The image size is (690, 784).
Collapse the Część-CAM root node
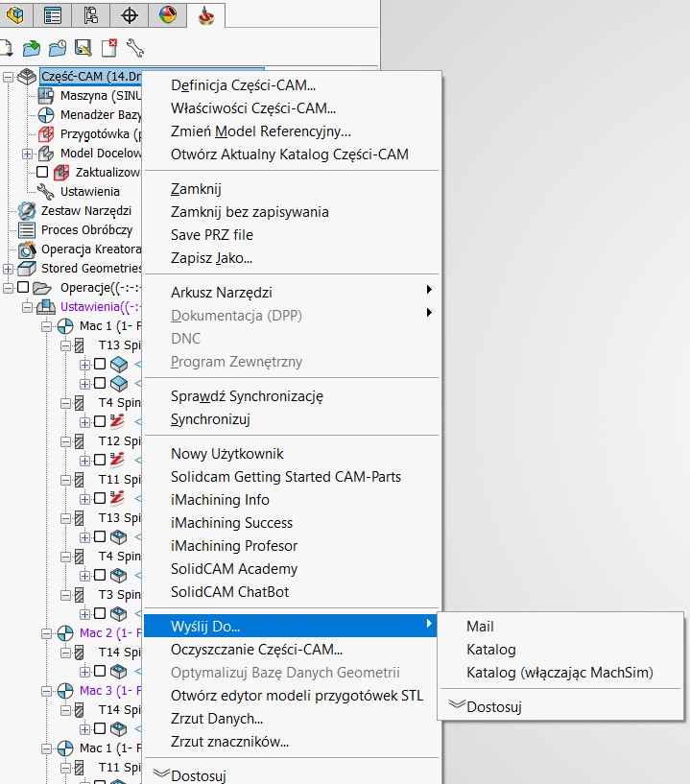pyautogui.click(x=8, y=77)
